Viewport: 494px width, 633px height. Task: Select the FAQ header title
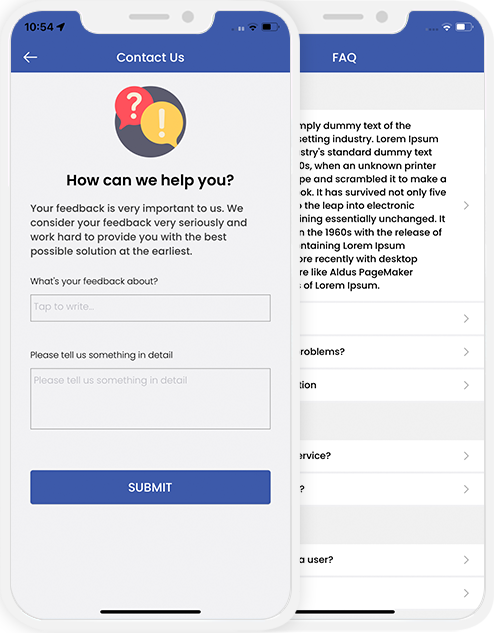[x=344, y=58]
